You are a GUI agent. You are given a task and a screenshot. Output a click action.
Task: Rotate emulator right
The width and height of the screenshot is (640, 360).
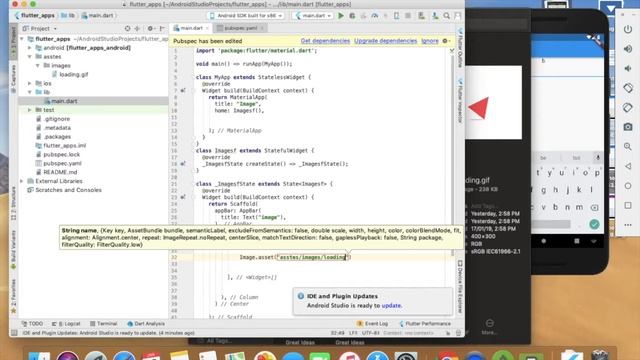[628, 107]
